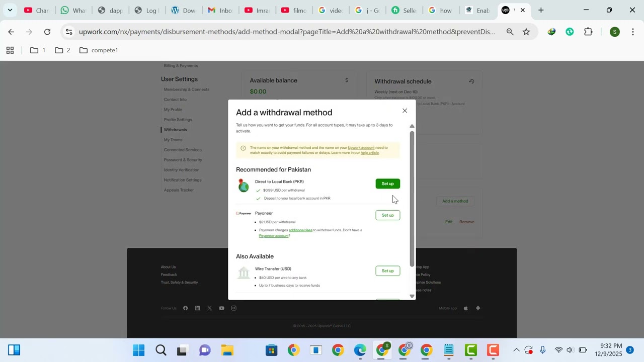Close the Add a withdrawal method dialog
644x362 pixels.
point(405,111)
